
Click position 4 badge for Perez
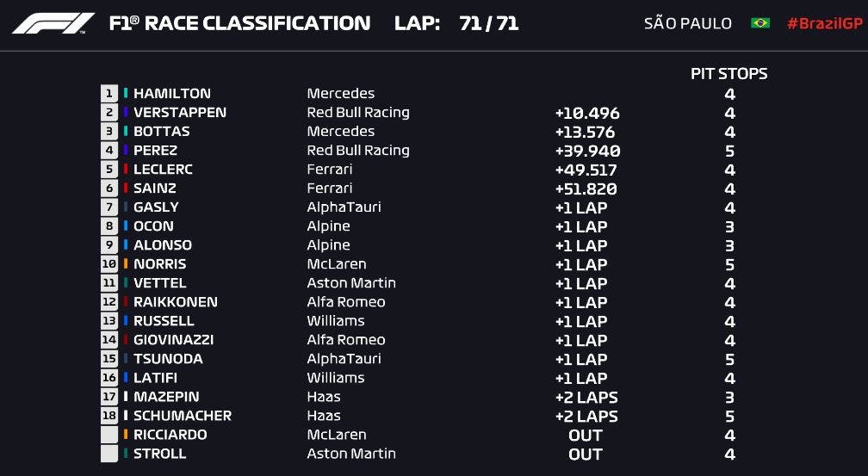tap(108, 151)
